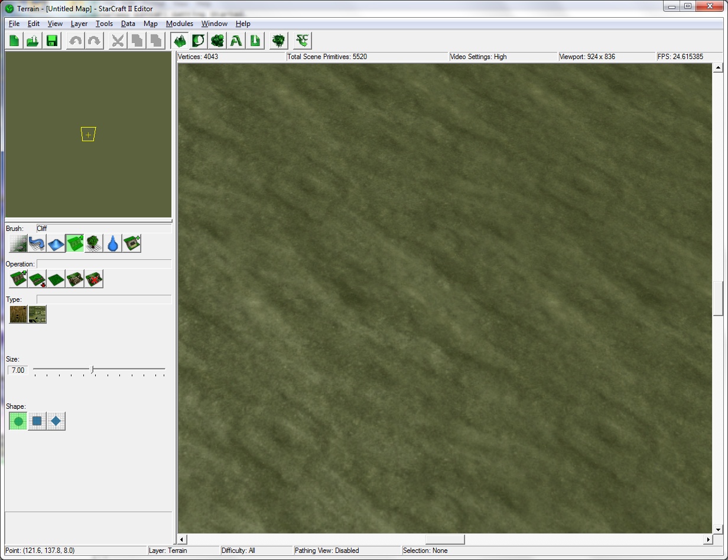Select the diamond brush shape
The width and height of the screenshot is (728, 560).
(56, 421)
